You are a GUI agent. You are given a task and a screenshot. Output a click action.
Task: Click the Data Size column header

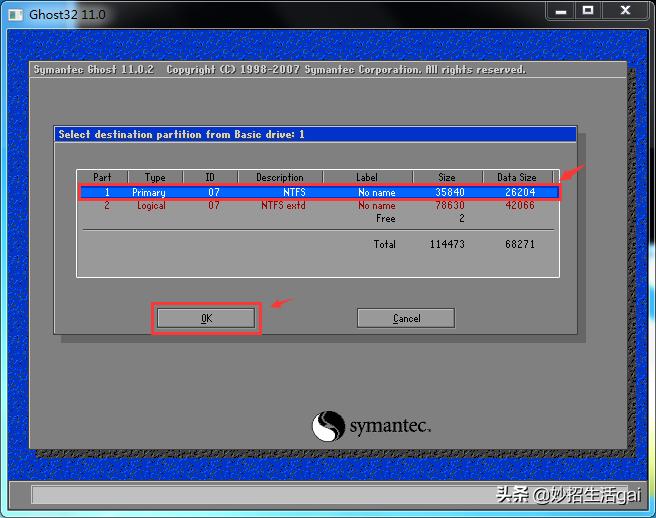517,177
